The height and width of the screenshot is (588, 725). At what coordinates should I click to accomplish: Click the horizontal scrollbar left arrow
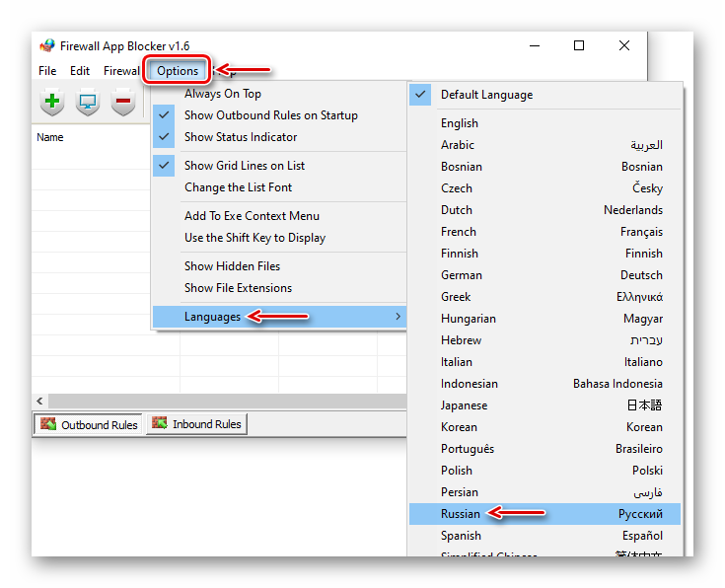[x=39, y=402]
